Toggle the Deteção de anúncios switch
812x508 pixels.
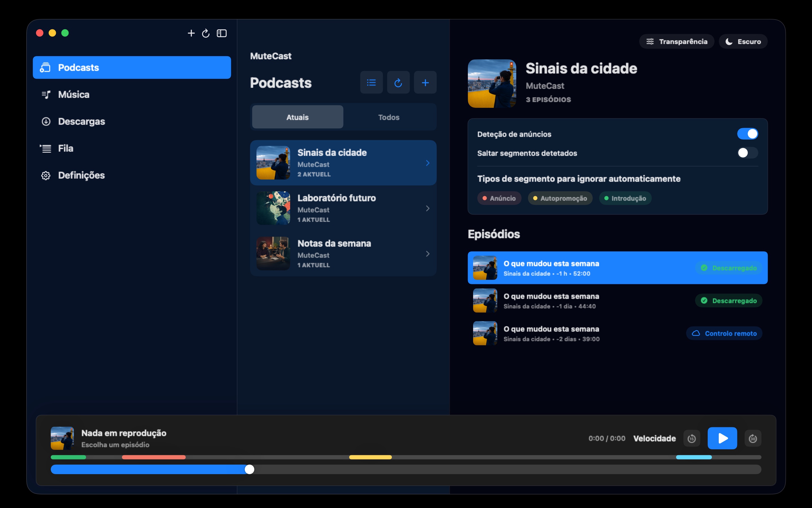coord(747,134)
